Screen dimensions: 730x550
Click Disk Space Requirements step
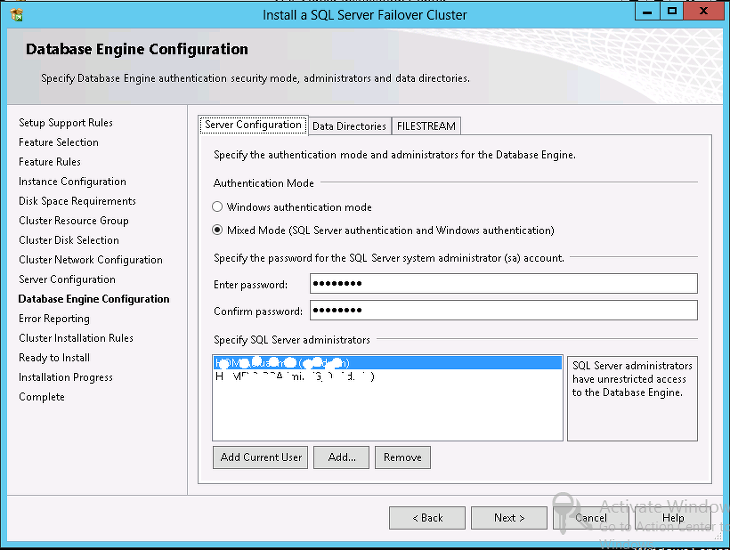pyautogui.click(x=77, y=201)
